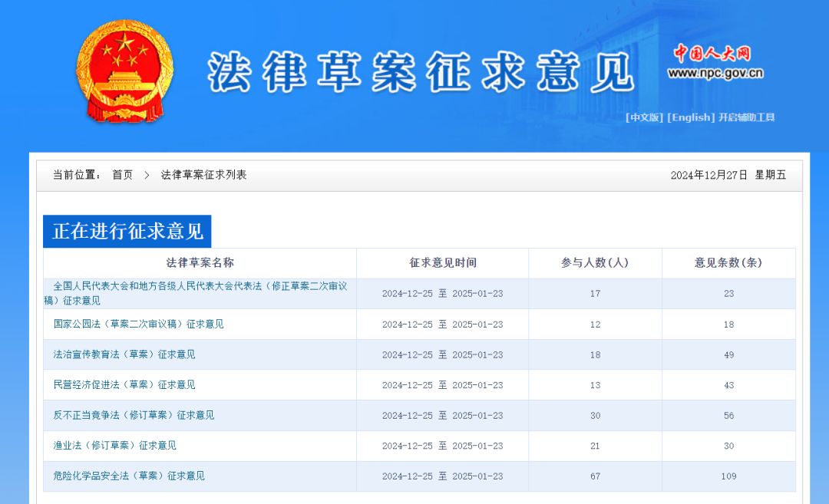Click the national emblem logo

[x=123, y=69]
